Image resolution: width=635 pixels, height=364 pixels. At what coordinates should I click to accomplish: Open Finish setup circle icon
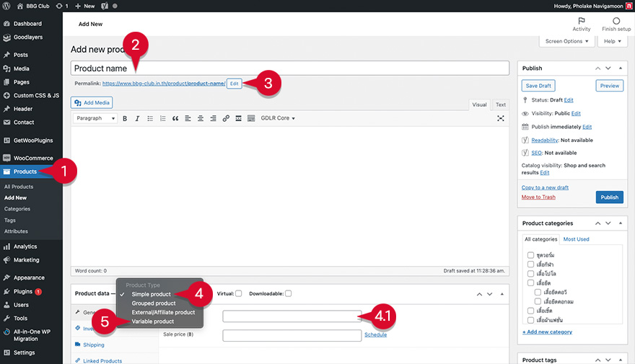[616, 21]
